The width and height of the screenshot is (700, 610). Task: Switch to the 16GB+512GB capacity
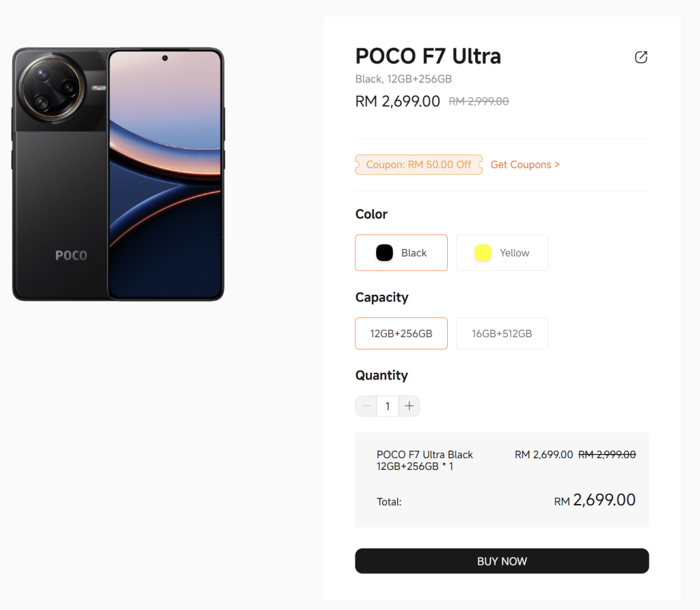[502, 334]
